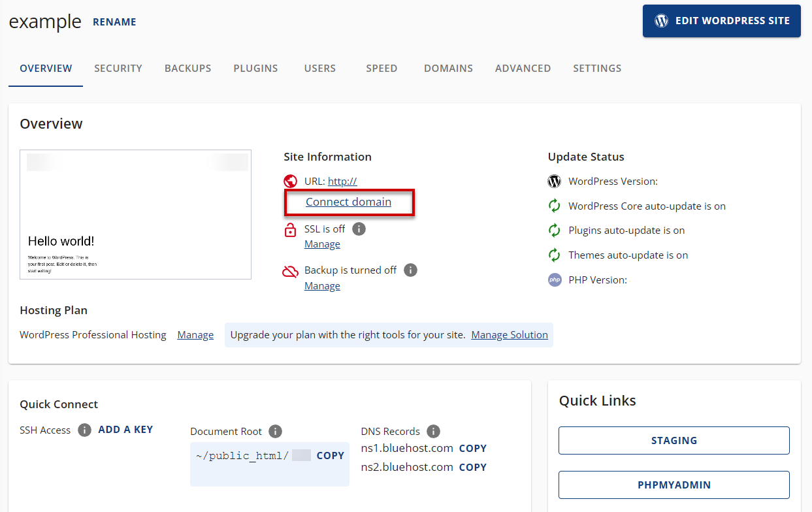Viewport: 812px width, 512px height.
Task: Click the Plugins auto-update refresh icon
Action: click(555, 231)
